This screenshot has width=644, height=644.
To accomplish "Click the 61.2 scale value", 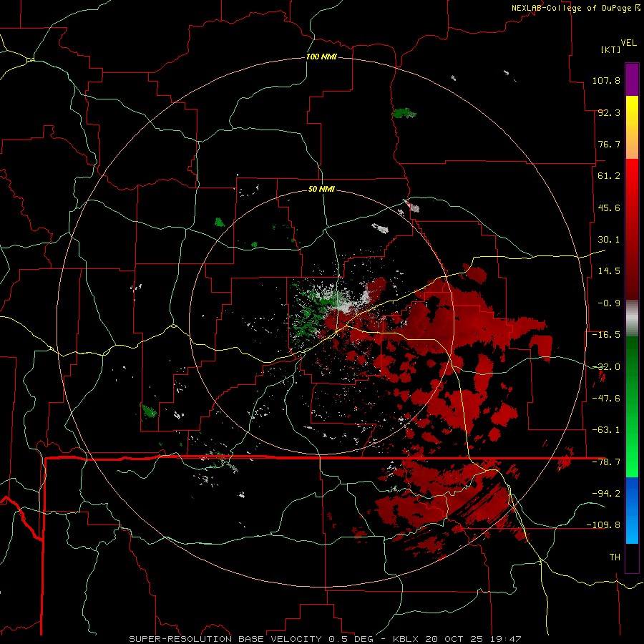I will (609, 176).
